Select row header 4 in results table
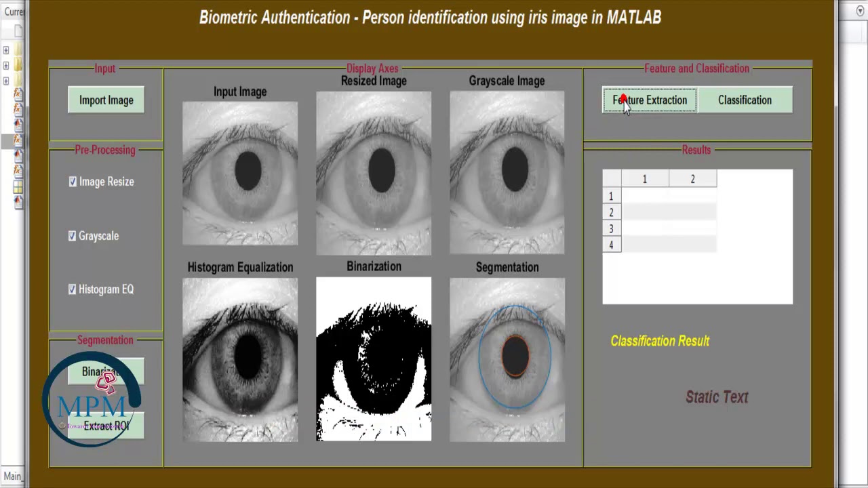The width and height of the screenshot is (868, 488). click(x=612, y=245)
